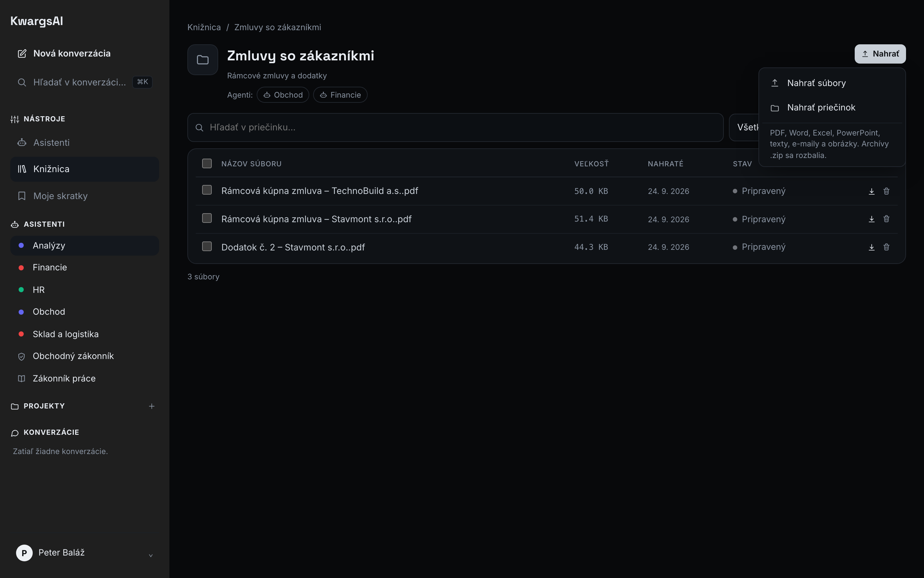Click the Obchod agent chip
924x578 pixels.
click(283, 95)
